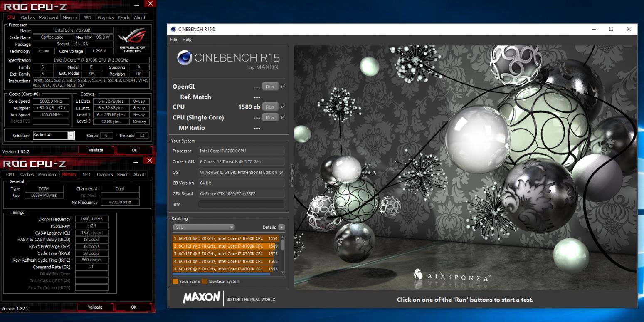Click the AIXSPONZA logo on render image

click(x=453, y=276)
